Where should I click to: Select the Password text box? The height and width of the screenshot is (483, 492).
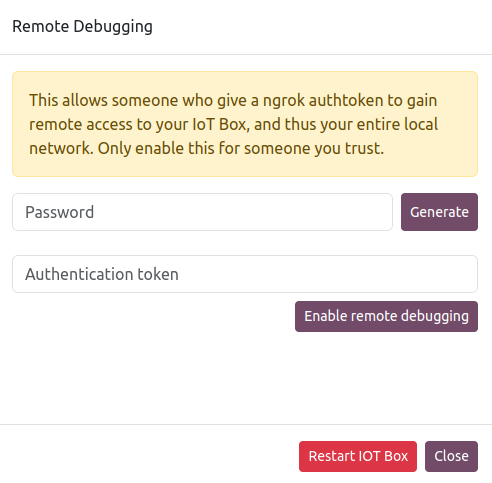tap(202, 212)
